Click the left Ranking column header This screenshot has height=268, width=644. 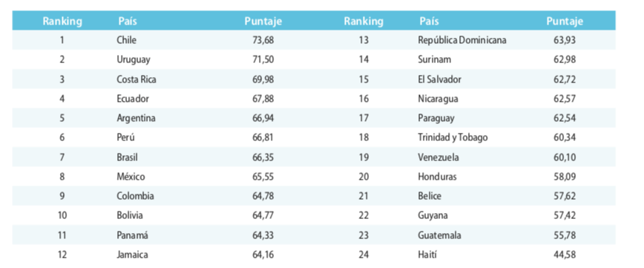[x=62, y=21]
